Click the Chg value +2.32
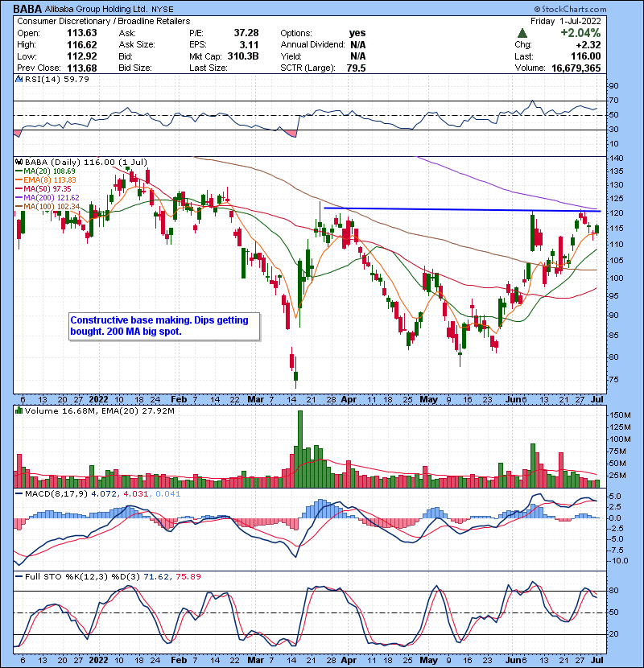Image resolution: width=644 pixels, height=668 pixels. [x=588, y=45]
